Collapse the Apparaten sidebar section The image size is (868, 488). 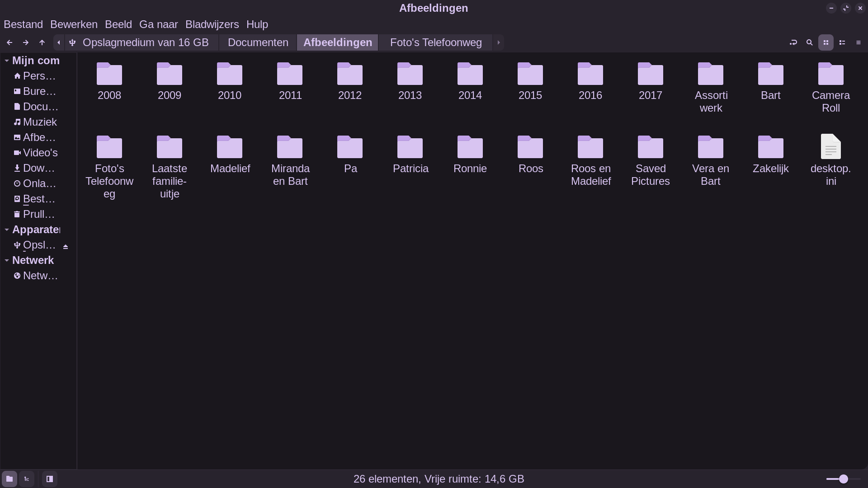[x=7, y=230]
